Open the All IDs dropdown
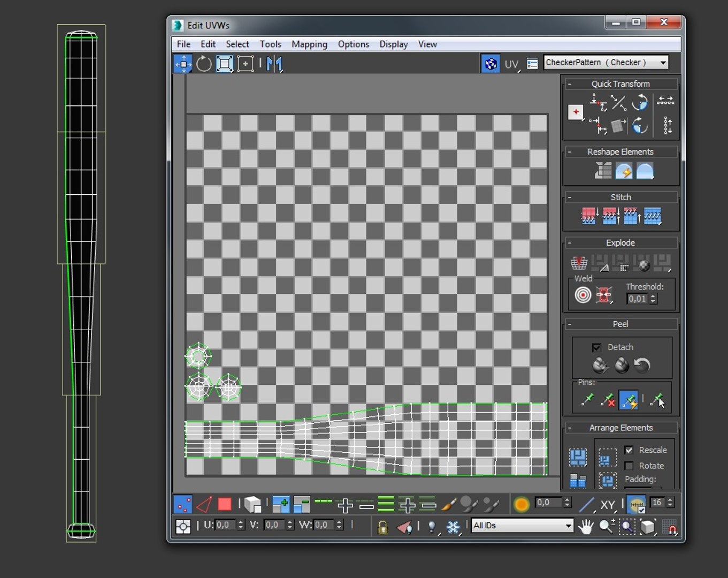The height and width of the screenshot is (578, 728). point(522,526)
